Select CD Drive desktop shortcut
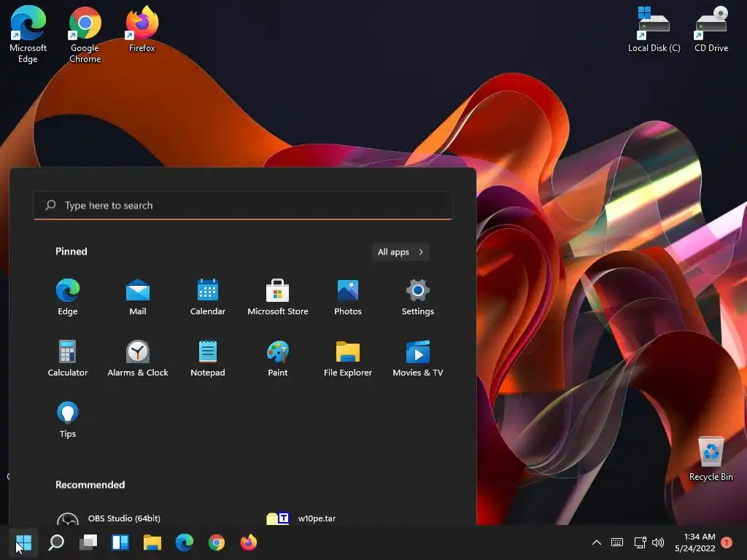The width and height of the screenshot is (747, 560). click(711, 28)
